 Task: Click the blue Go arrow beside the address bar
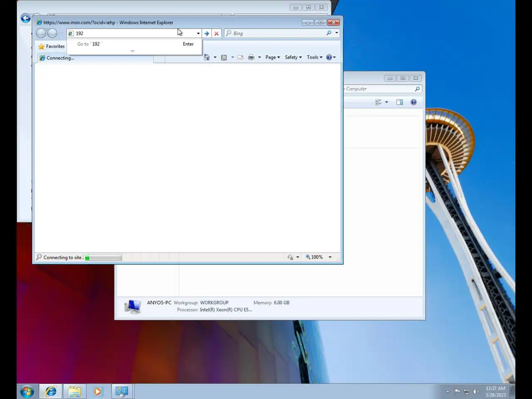click(x=207, y=33)
